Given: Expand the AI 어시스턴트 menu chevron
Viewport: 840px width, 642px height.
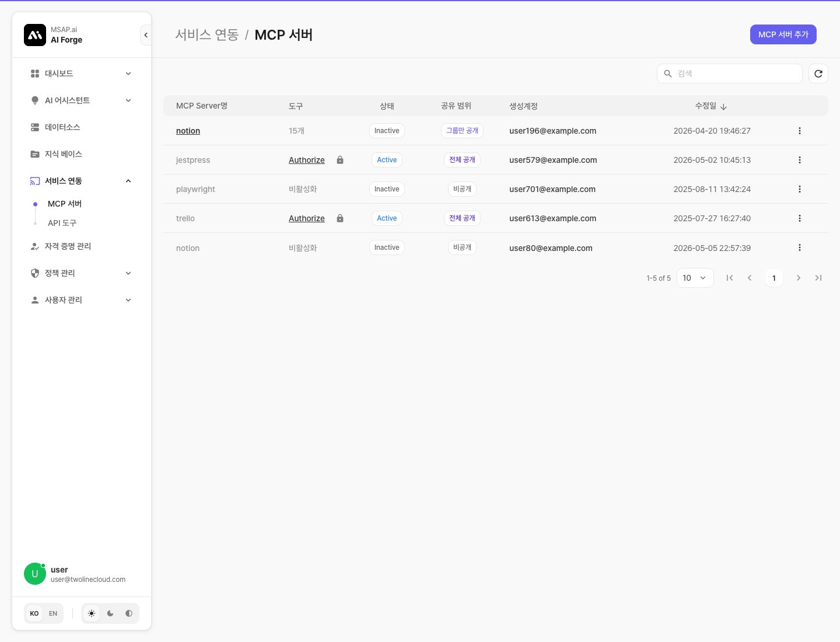Looking at the screenshot, I should (128, 100).
